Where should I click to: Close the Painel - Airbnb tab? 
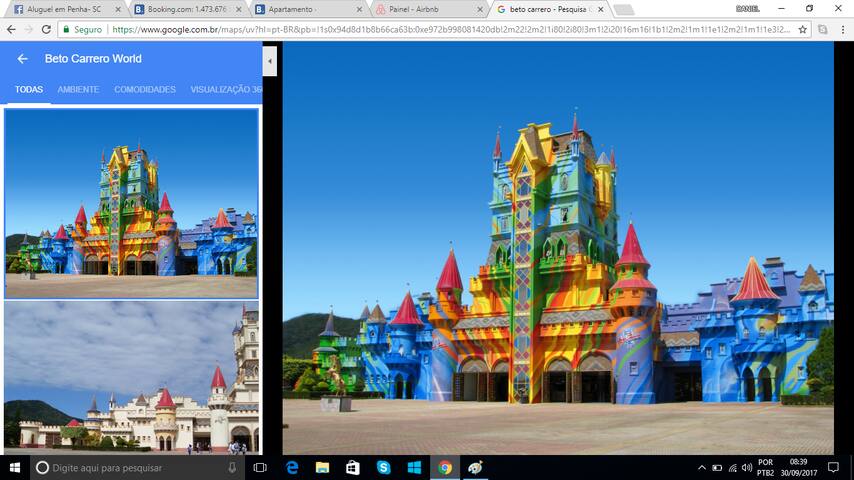coord(480,9)
